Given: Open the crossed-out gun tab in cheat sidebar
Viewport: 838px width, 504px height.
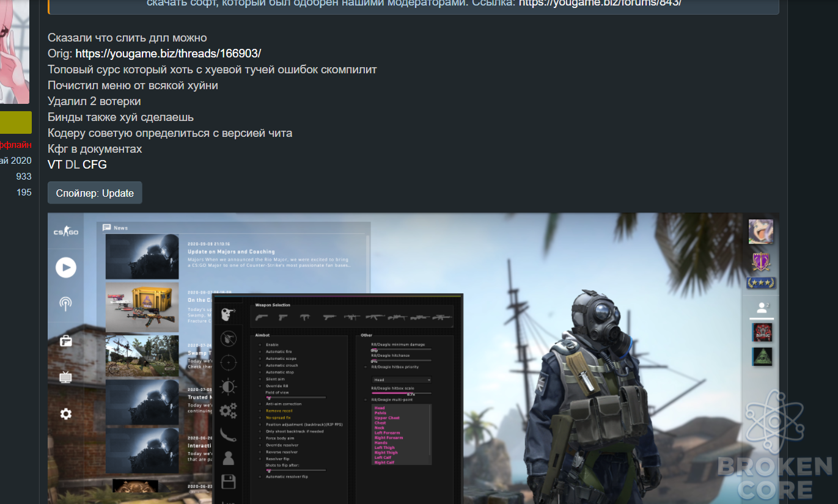Looking at the screenshot, I should pyautogui.click(x=228, y=338).
